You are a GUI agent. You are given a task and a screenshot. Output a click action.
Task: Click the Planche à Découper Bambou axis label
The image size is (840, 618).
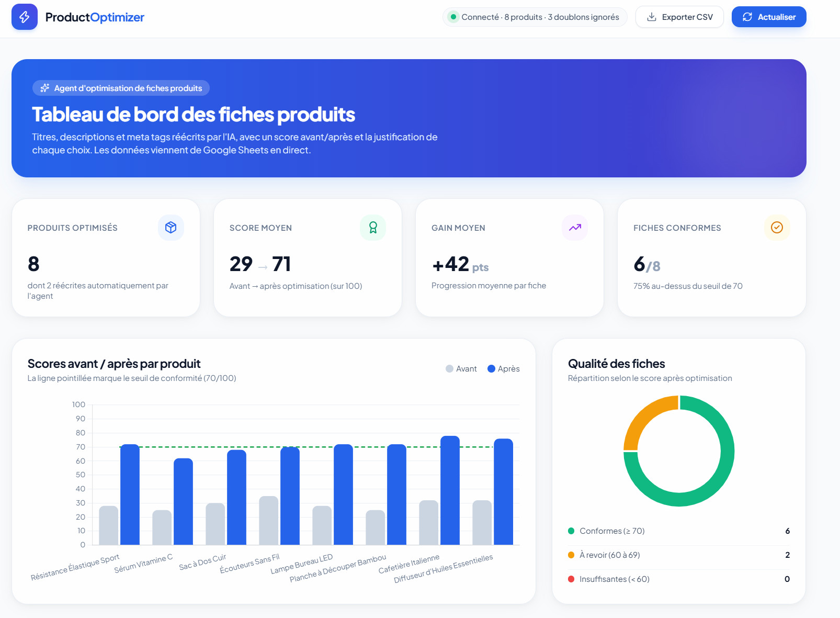pyautogui.click(x=338, y=568)
